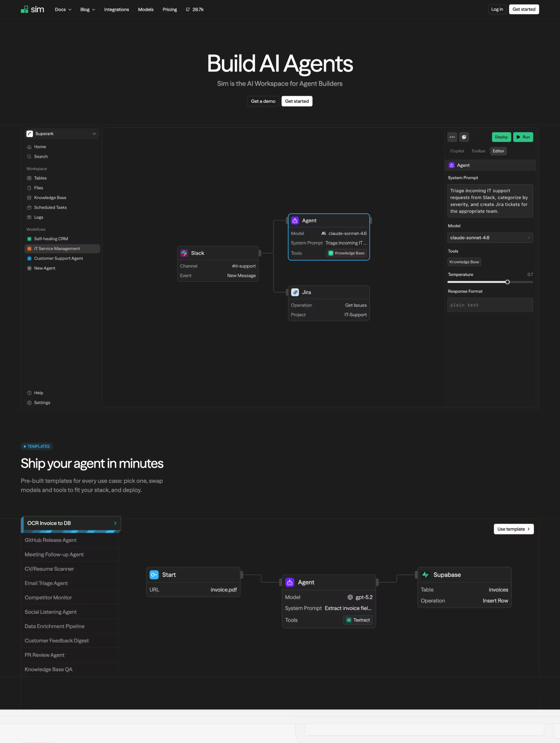Select the Data Enrichment Pipeline template
Screen dimensions: 560x743
pos(70,626)
